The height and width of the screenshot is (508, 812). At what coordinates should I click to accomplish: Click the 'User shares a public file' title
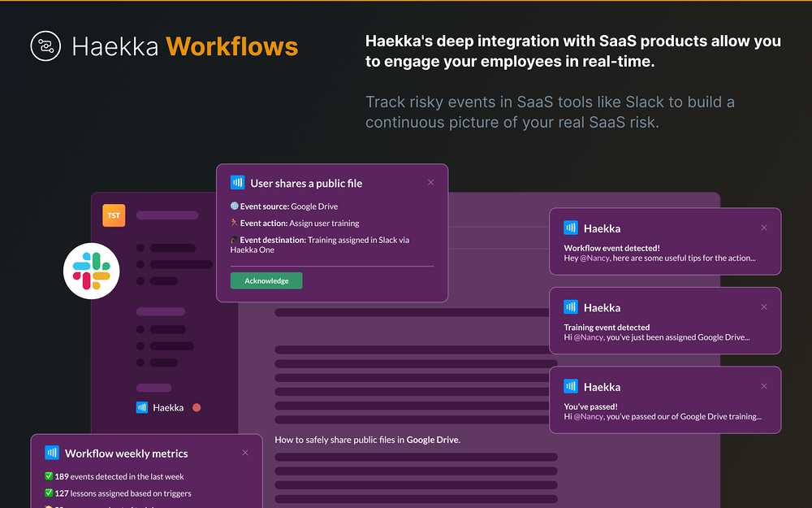tap(307, 183)
